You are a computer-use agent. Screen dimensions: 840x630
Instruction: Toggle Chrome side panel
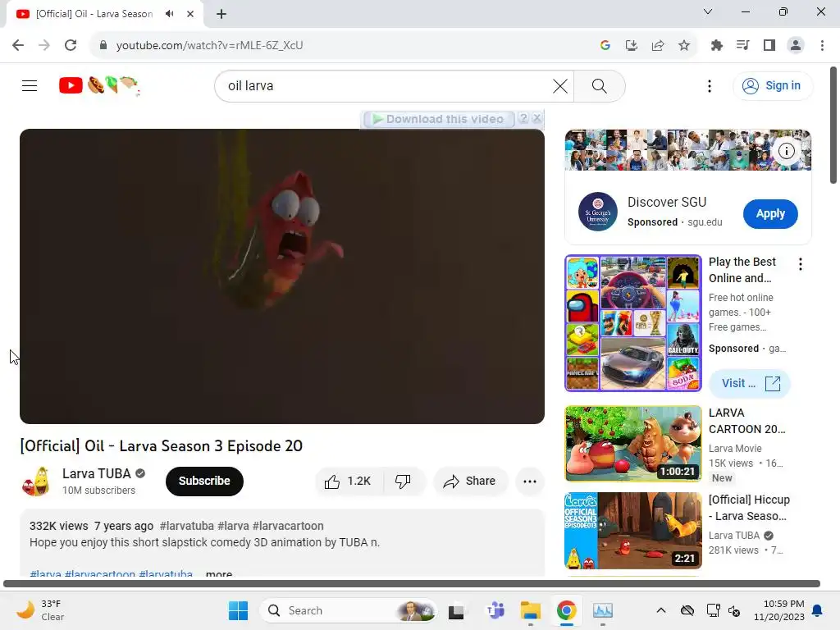769,46
